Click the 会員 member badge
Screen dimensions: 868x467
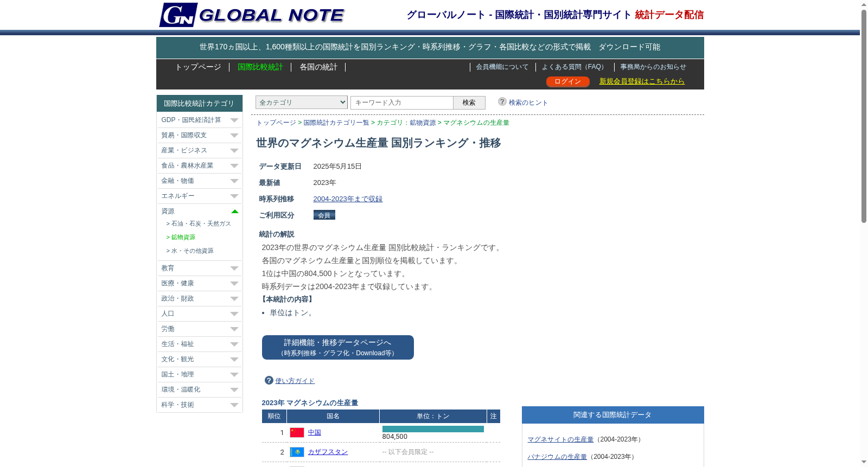[324, 215]
